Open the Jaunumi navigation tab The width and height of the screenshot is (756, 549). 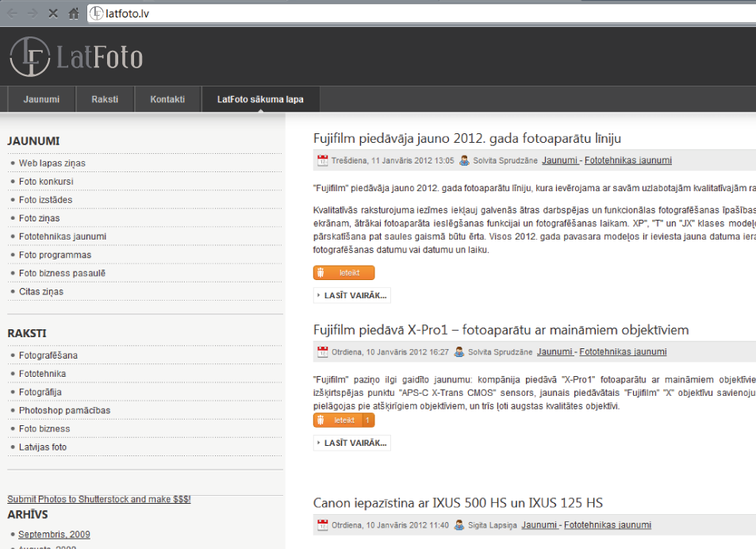(41, 99)
